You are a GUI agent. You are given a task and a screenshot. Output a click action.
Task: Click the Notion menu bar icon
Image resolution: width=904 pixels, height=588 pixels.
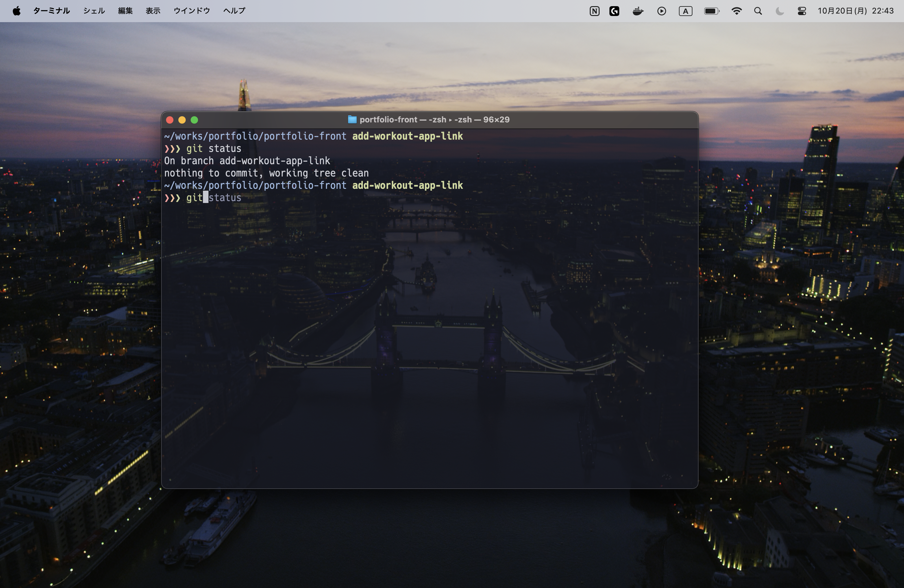click(x=594, y=11)
